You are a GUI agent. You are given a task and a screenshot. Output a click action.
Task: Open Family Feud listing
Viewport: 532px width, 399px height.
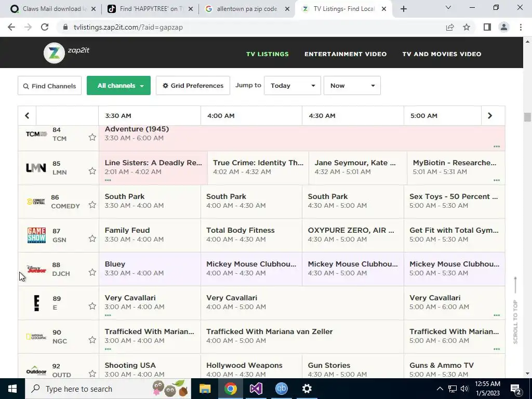point(150,235)
